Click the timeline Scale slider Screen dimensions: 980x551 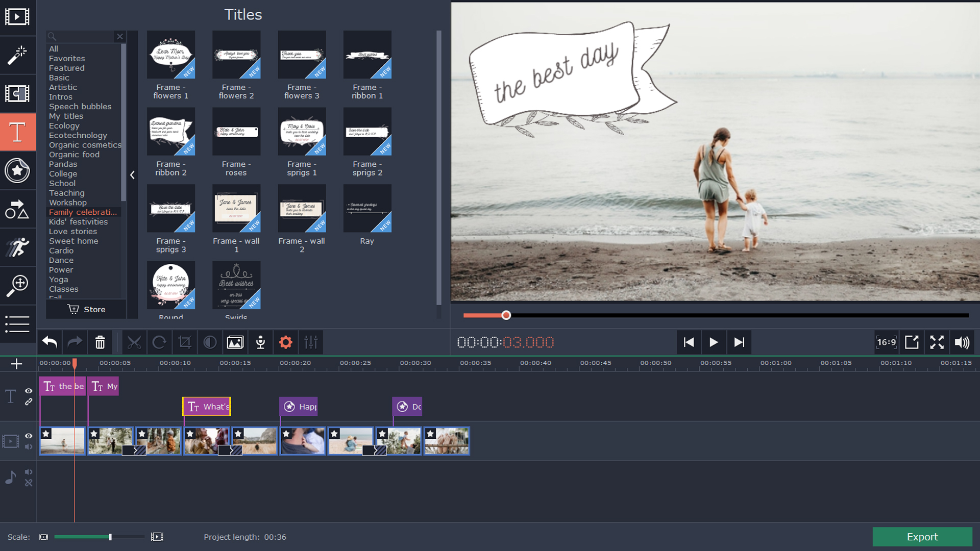pyautogui.click(x=110, y=537)
